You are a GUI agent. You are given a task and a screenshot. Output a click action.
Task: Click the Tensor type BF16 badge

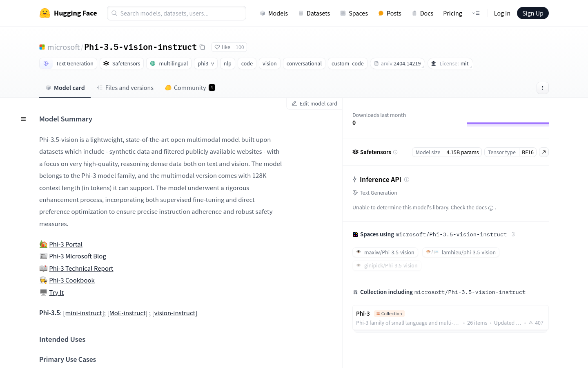[x=510, y=152]
